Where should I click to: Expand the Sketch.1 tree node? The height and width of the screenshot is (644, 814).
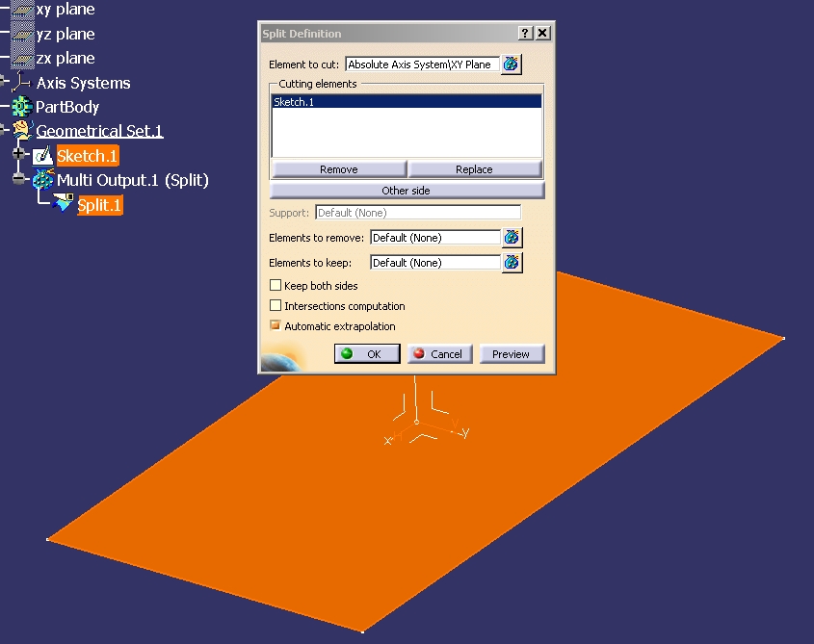point(18,154)
